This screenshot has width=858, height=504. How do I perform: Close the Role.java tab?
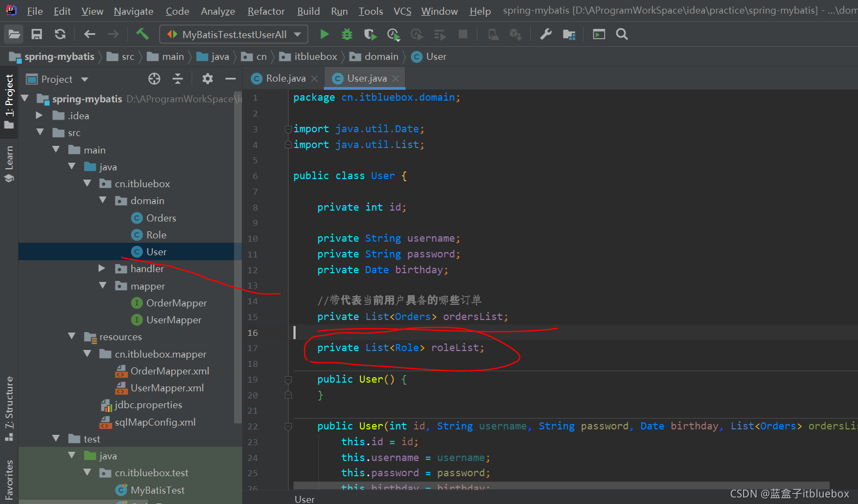point(314,79)
